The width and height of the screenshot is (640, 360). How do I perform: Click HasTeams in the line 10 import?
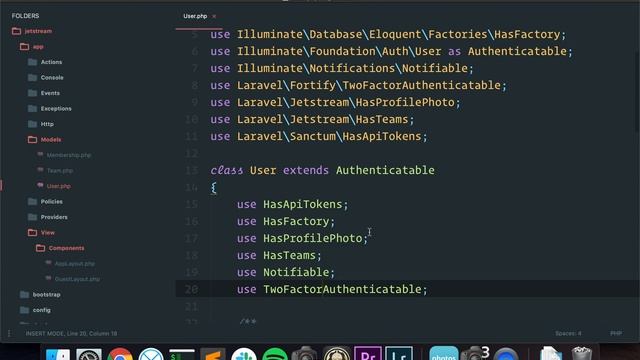382,119
